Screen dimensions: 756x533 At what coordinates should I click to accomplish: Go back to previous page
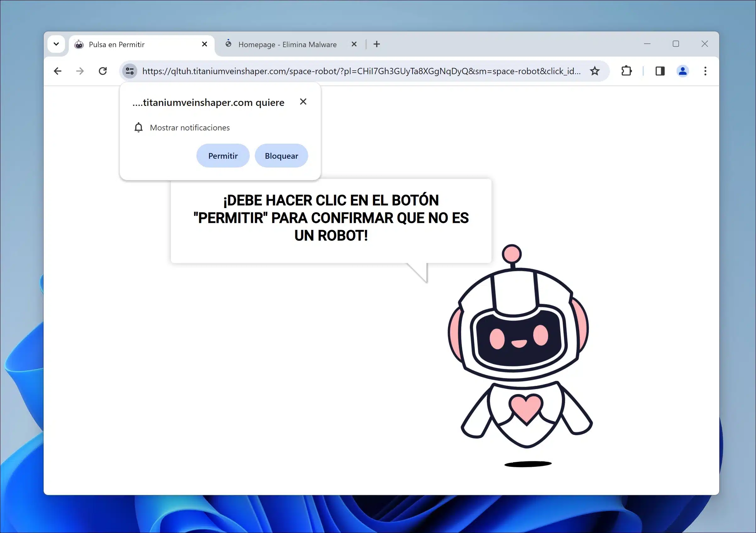(x=58, y=71)
